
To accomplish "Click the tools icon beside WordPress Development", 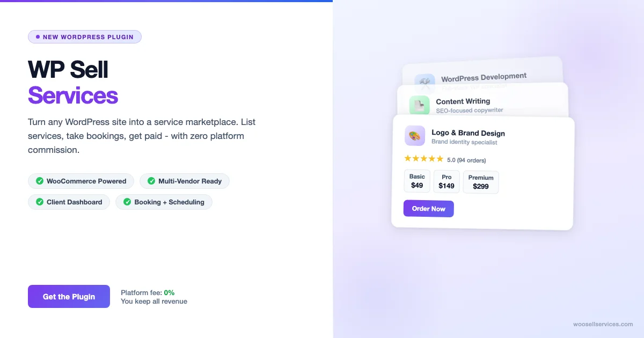I will (425, 82).
